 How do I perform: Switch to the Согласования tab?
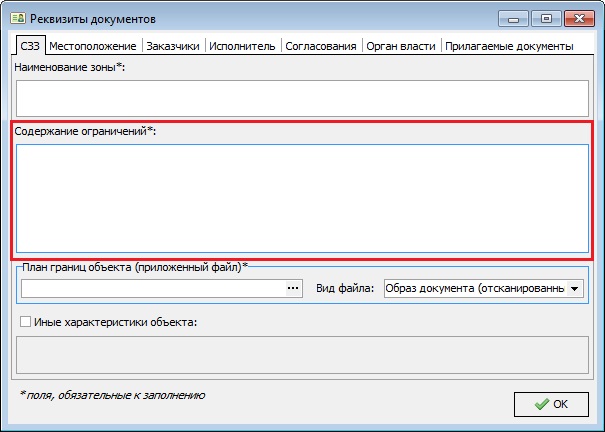320,46
